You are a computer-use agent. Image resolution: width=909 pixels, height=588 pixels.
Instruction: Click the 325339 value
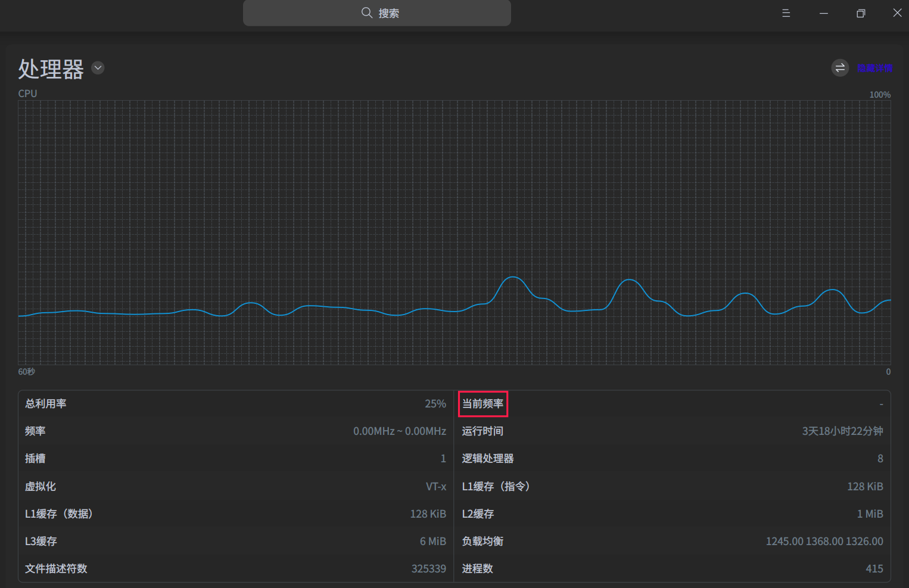[x=429, y=569]
